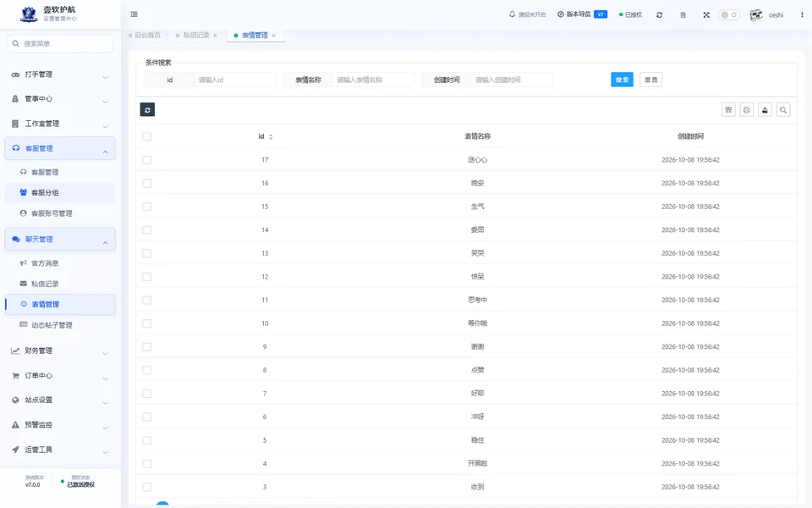Click the export table icon
Viewport: 812px width, 508px height.
pos(765,110)
